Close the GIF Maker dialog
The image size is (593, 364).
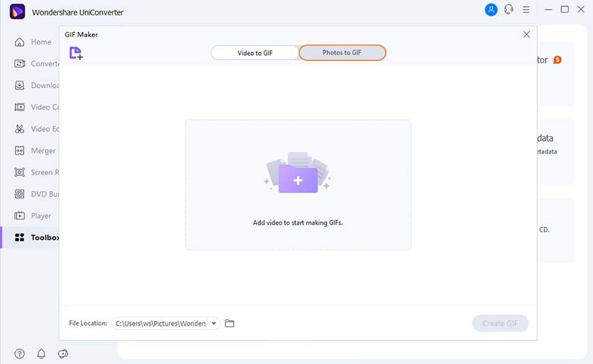coord(527,34)
